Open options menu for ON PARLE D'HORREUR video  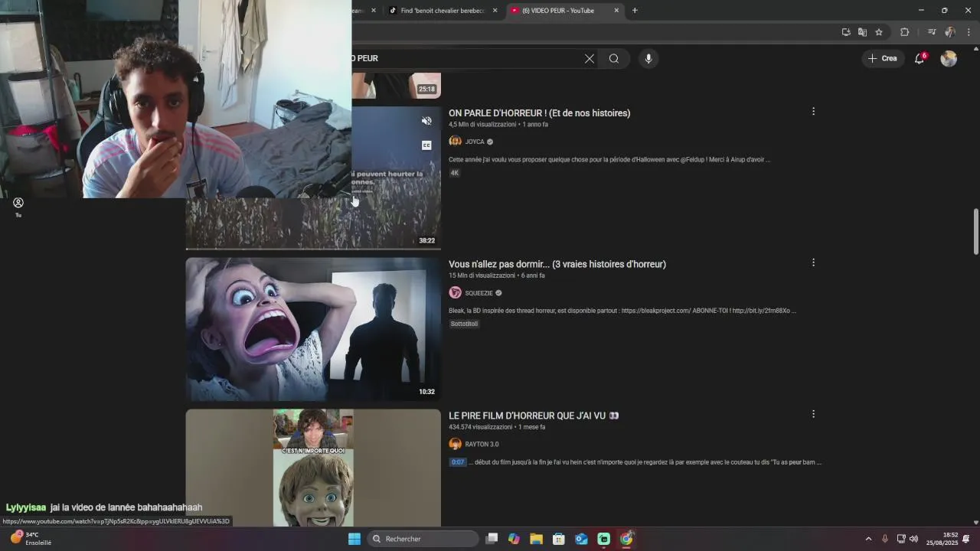(x=813, y=112)
